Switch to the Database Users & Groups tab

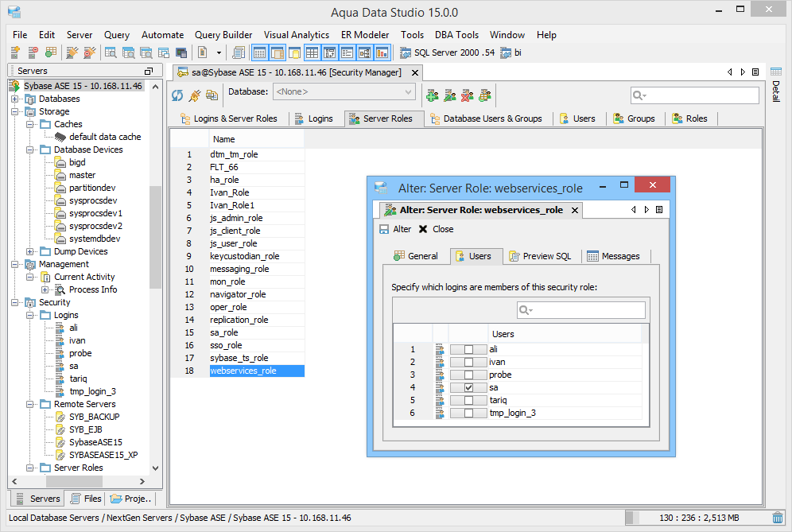486,118
